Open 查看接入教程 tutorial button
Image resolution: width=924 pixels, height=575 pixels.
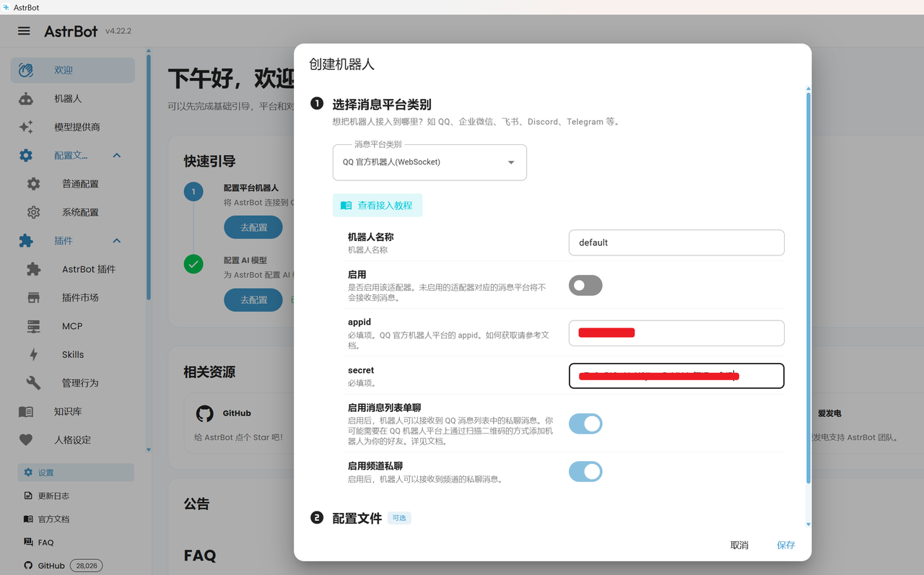(378, 206)
